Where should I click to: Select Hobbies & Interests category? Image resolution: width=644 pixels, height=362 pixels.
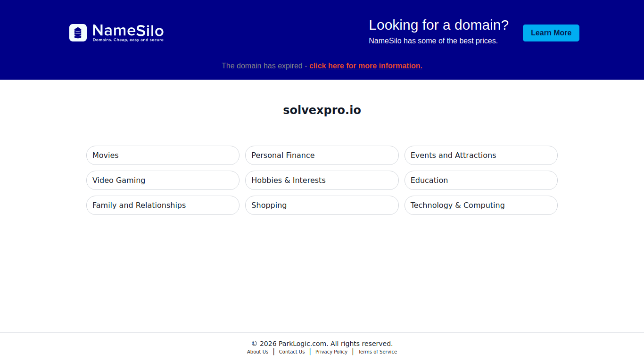click(x=322, y=180)
